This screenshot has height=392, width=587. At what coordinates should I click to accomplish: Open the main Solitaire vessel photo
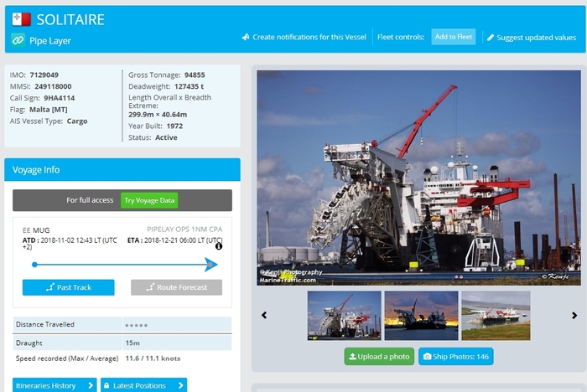click(418, 177)
